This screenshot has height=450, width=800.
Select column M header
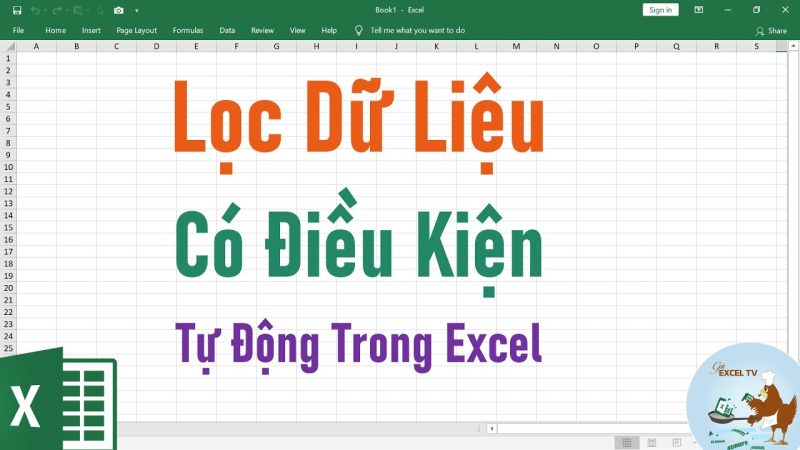[x=516, y=46]
